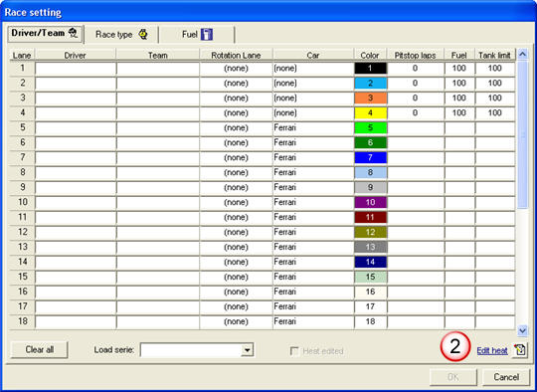Click the Race type tab trophy icon
Screen dimensions: 537x392
point(143,34)
